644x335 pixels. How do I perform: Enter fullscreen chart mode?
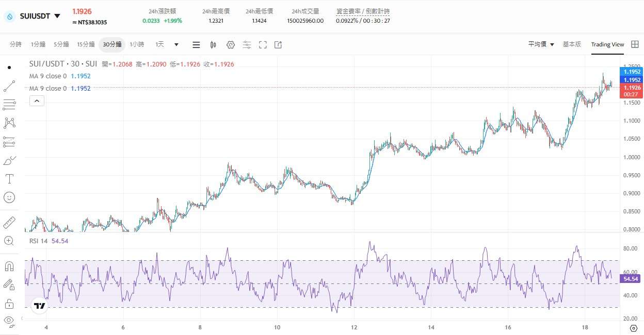pyautogui.click(x=263, y=45)
